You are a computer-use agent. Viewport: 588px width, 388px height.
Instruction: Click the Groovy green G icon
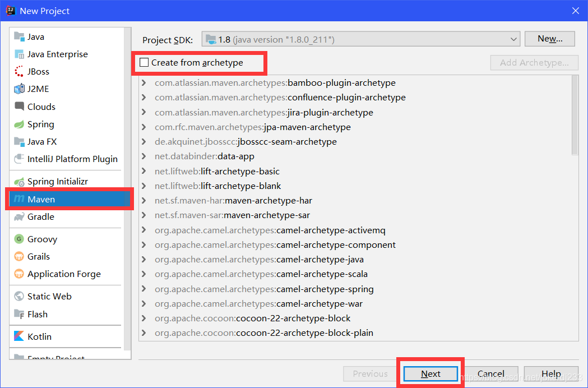coord(19,239)
